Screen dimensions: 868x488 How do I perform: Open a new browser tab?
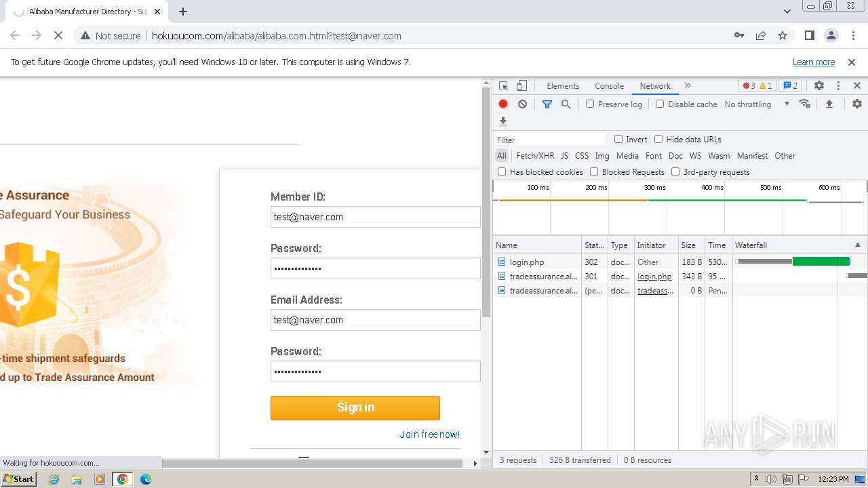coord(183,12)
